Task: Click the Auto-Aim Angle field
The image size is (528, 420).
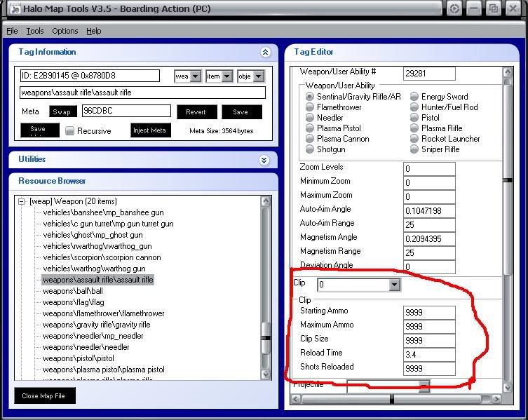Action: pos(429,211)
